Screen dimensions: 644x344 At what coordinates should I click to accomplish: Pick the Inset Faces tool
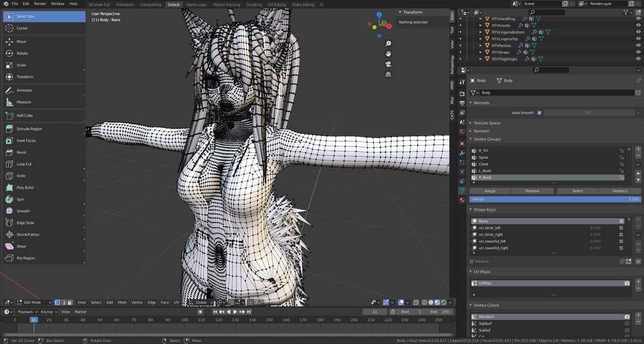tap(26, 141)
